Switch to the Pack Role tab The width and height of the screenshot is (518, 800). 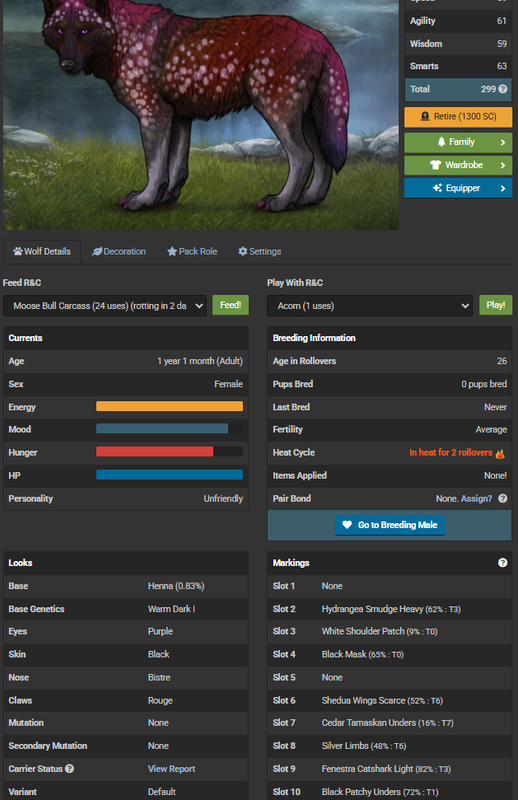click(192, 252)
